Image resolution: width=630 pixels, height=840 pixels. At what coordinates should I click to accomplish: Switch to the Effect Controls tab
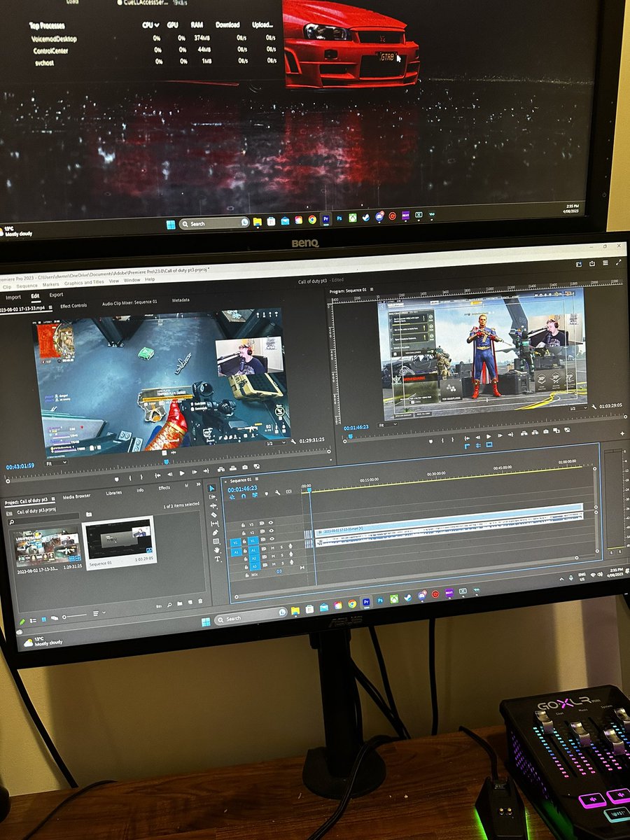click(x=73, y=306)
